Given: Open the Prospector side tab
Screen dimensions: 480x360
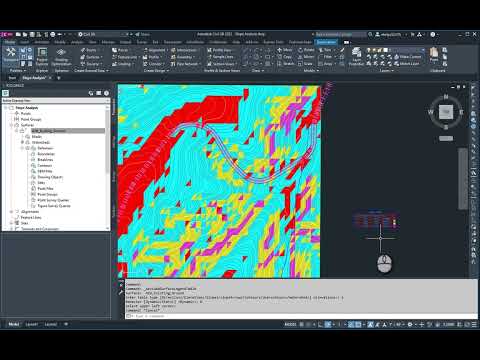Looking at the screenshot, I should tap(114, 107).
